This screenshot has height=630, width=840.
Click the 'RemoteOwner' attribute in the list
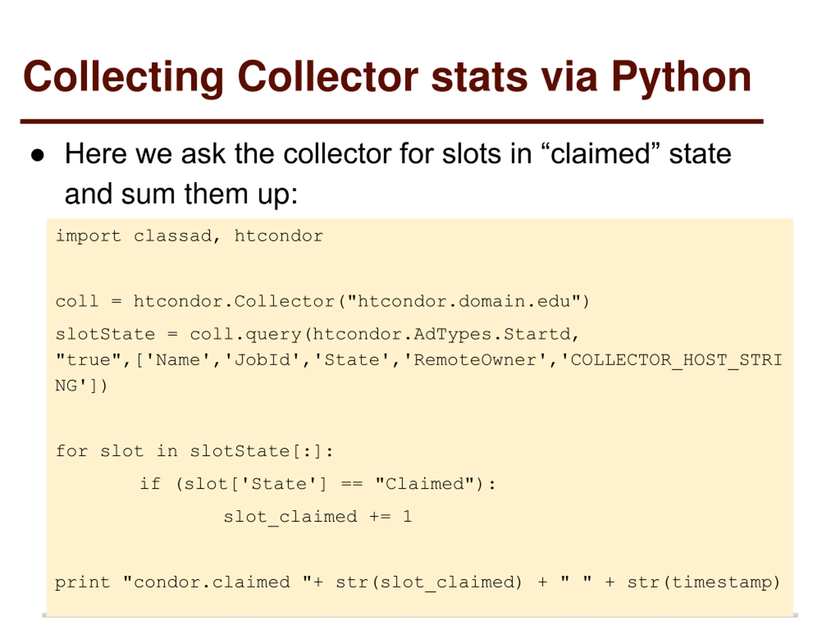point(474,360)
